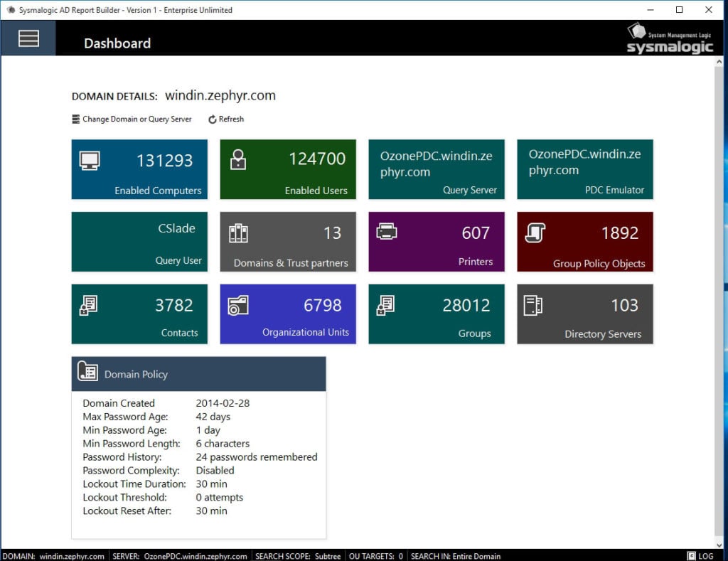Image resolution: width=728 pixels, height=561 pixels.
Task: Click SEARCH IN Entire Domain status entry
Action: click(456, 556)
